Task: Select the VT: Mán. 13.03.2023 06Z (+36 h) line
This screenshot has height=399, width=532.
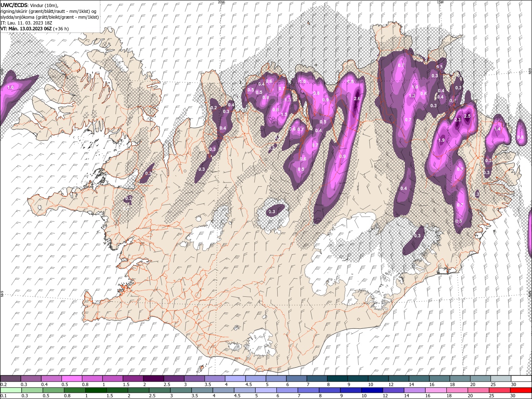Action: 34,29
